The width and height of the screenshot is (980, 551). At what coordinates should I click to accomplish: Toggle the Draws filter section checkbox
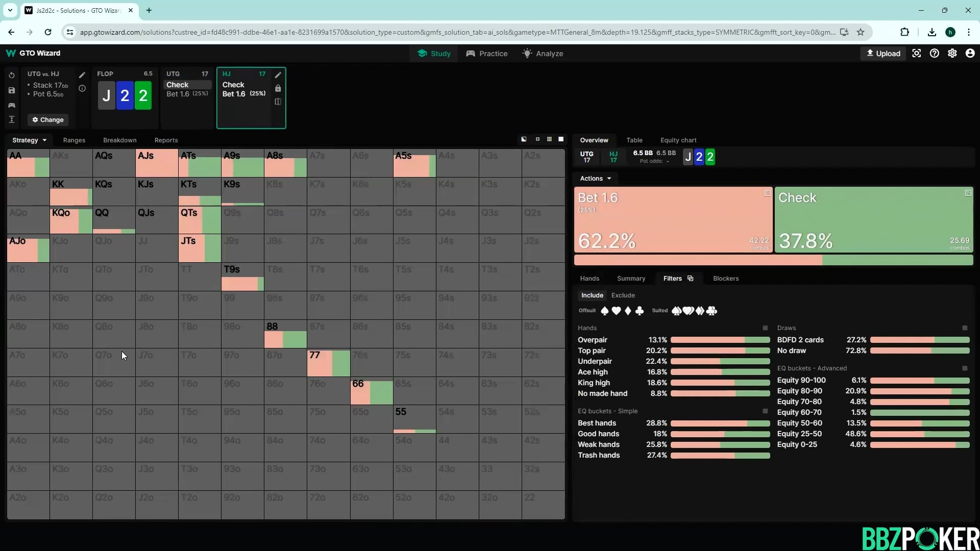[964, 328]
